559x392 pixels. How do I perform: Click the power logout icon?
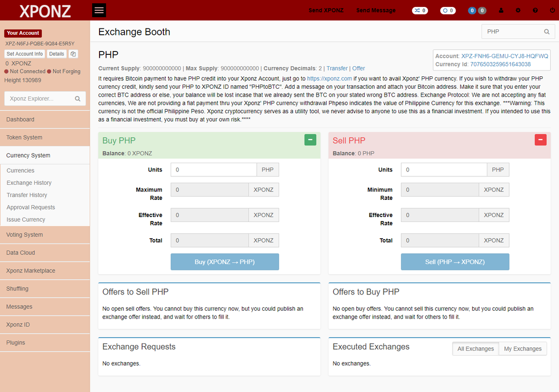tap(552, 10)
